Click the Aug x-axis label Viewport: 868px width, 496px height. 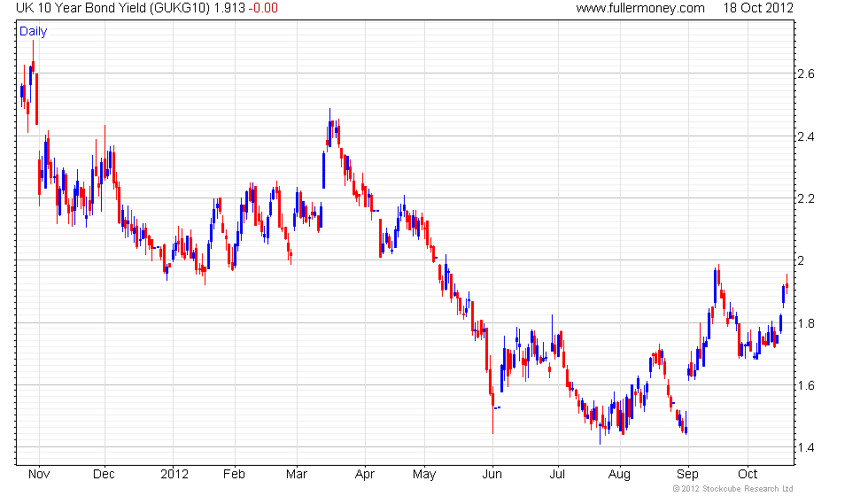[619, 475]
